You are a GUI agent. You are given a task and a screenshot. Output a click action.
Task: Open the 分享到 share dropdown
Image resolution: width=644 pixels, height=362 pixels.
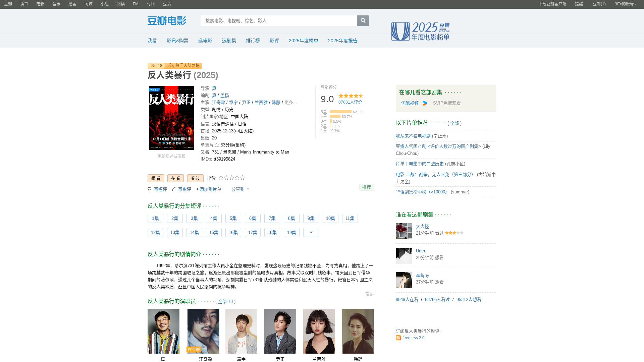pyautogui.click(x=240, y=189)
